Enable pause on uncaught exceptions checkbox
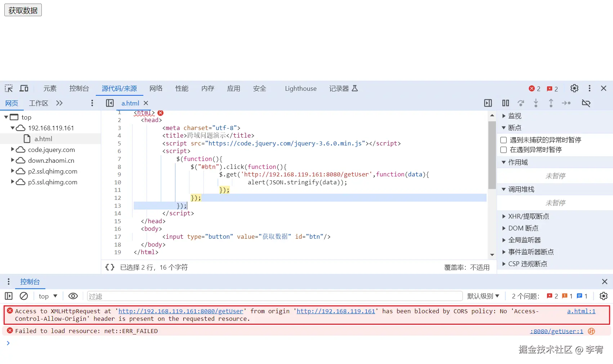The width and height of the screenshot is (613, 364). pos(504,140)
